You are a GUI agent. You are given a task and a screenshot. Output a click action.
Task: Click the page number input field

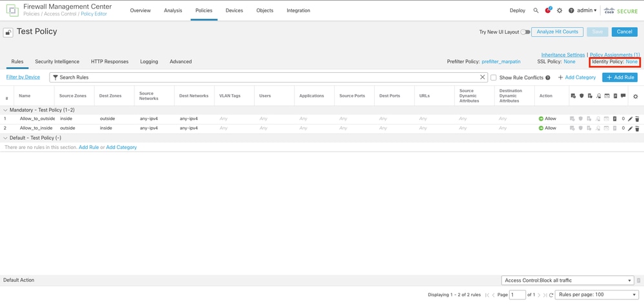click(x=518, y=294)
